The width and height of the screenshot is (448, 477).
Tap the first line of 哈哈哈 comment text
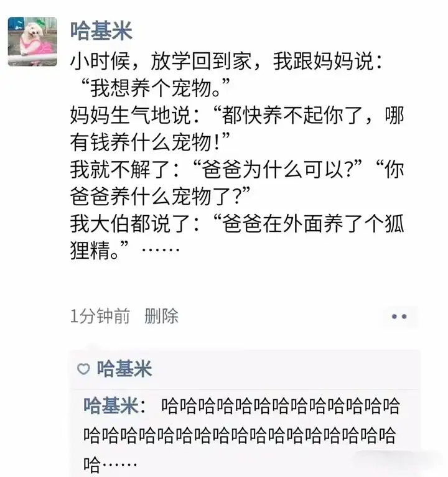coord(280,405)
